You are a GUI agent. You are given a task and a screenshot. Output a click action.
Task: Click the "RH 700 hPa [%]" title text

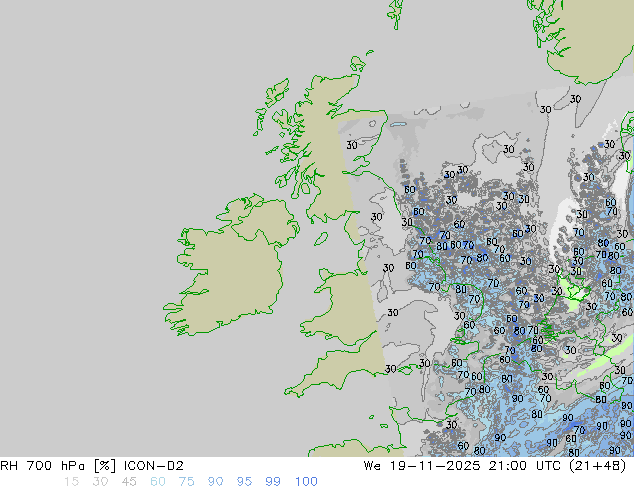(58, 466)
